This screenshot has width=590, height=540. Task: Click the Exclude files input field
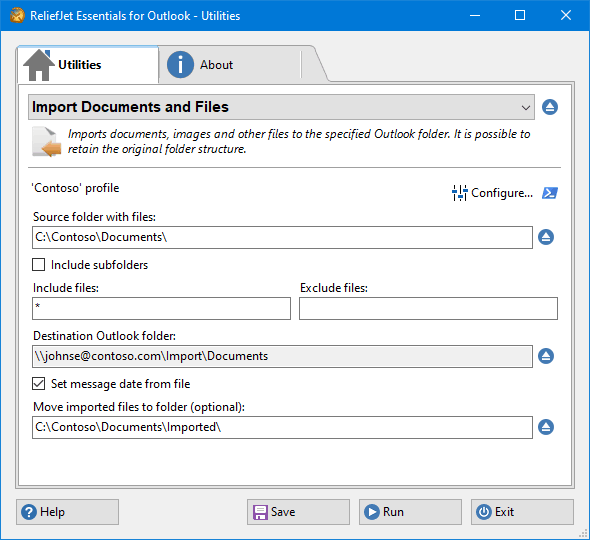[428, 309]
